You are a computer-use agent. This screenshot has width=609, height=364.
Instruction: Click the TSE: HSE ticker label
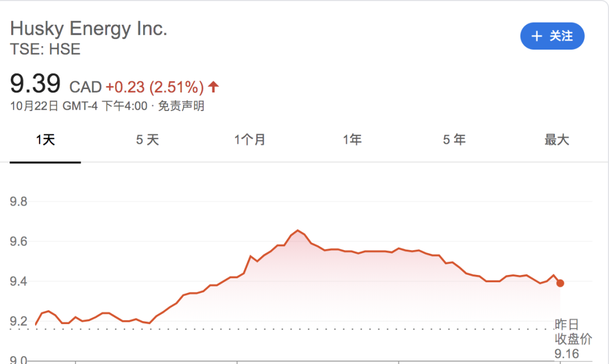45,49
